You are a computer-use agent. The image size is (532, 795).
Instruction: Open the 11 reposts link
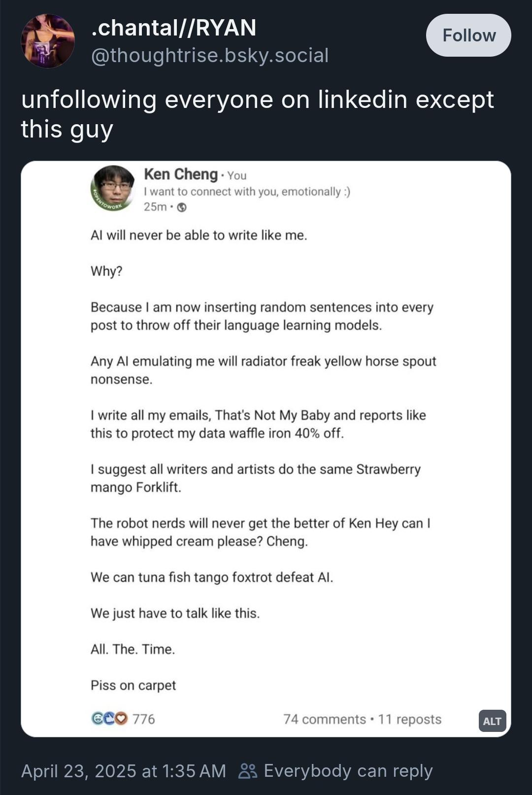click(409, 719)
